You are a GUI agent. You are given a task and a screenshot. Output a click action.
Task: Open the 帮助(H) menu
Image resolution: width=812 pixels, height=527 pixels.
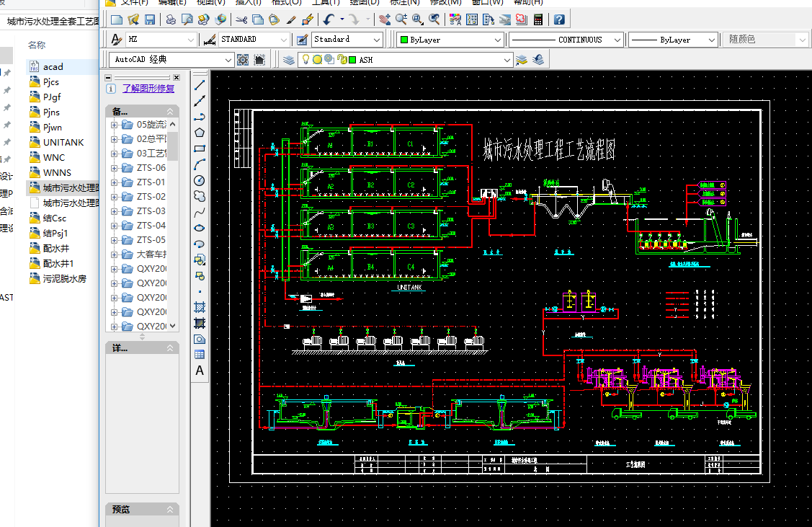pyautogui.click(x=528, y=2)
